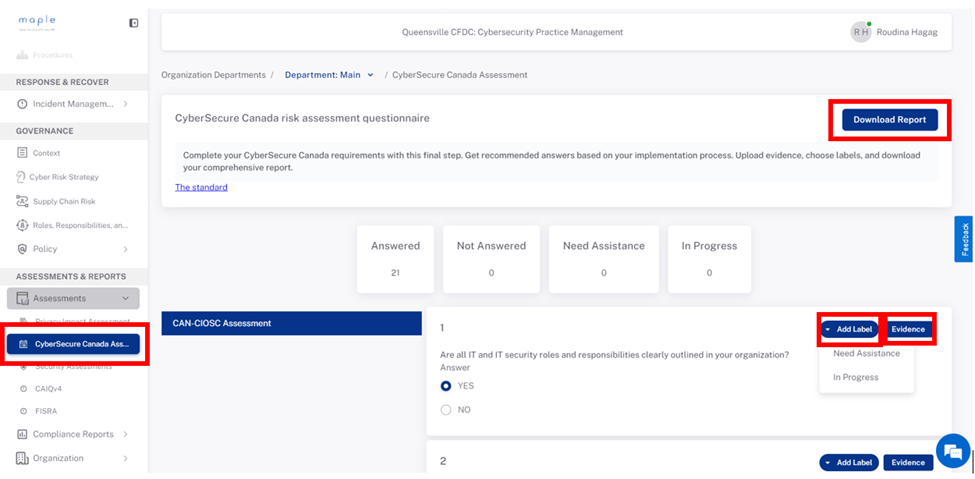Screen dimensions: 975x479
Task: Open the Department: Main dropdown
Action: point(329,75)
